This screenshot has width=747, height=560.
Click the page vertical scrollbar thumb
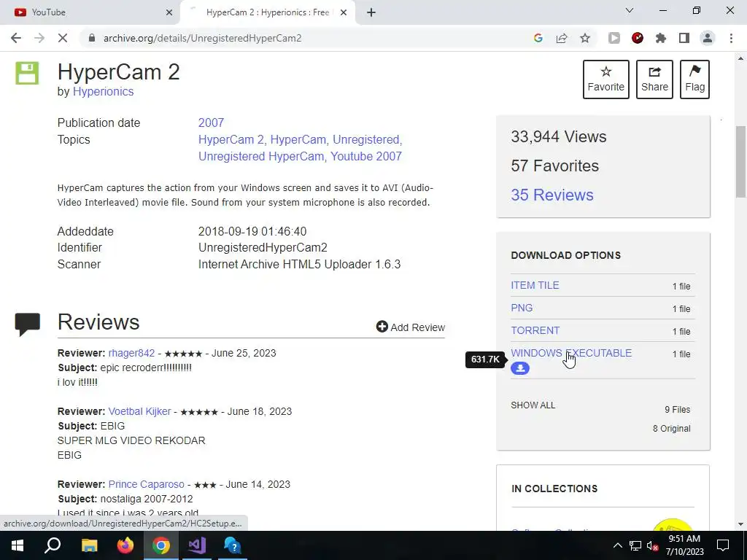740,162
